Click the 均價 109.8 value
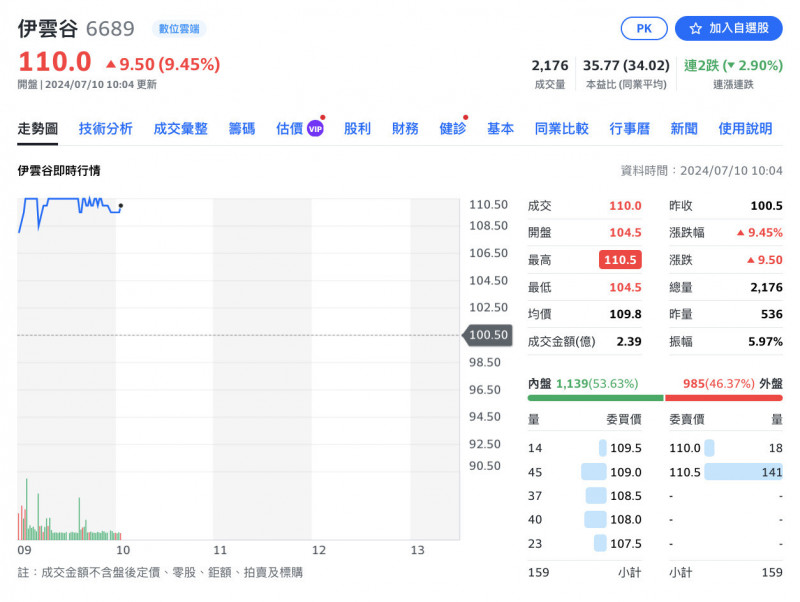Viewport: 800px width, 602px height. point(625,314)
